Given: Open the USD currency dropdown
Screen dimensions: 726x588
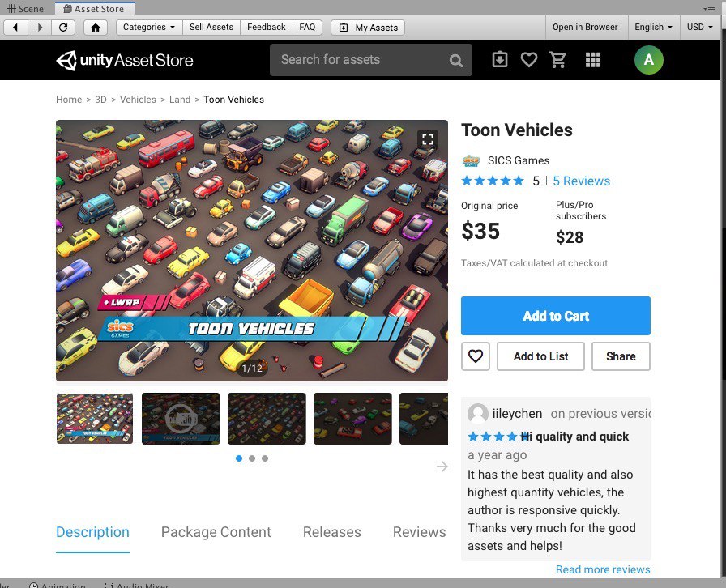Looking at the screenshot, I should (x=699, y=27).
